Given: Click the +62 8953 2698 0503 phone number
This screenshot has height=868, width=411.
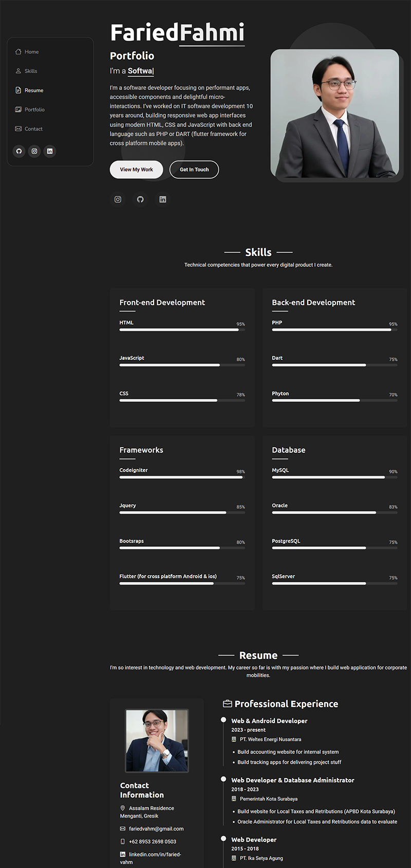Looking at the screenshot, I should [152, 841].
